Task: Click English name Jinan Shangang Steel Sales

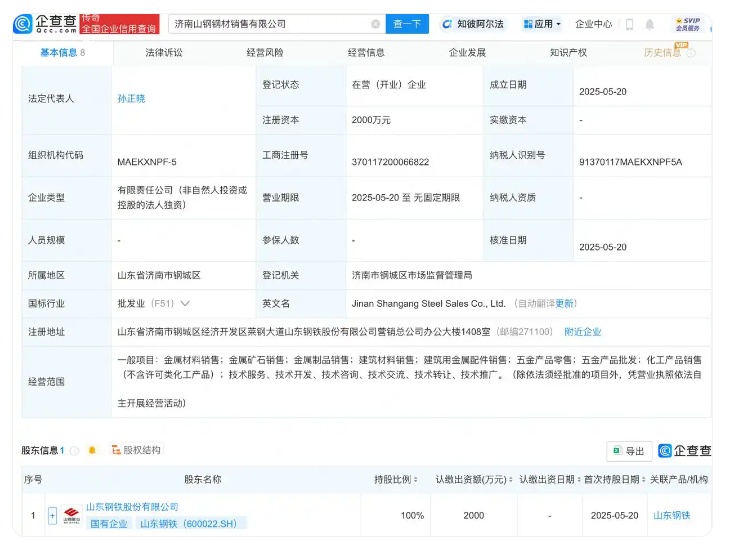Action: [428, 304]
